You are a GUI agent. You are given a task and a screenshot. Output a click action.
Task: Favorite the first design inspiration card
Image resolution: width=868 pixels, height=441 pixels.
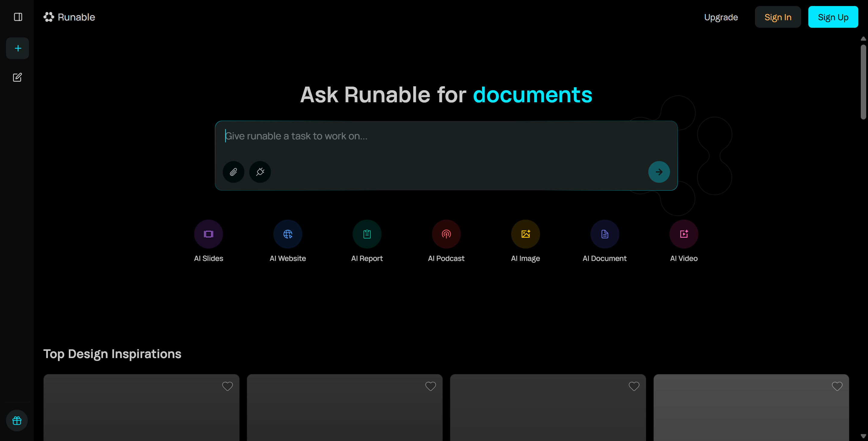coord(227,386)
